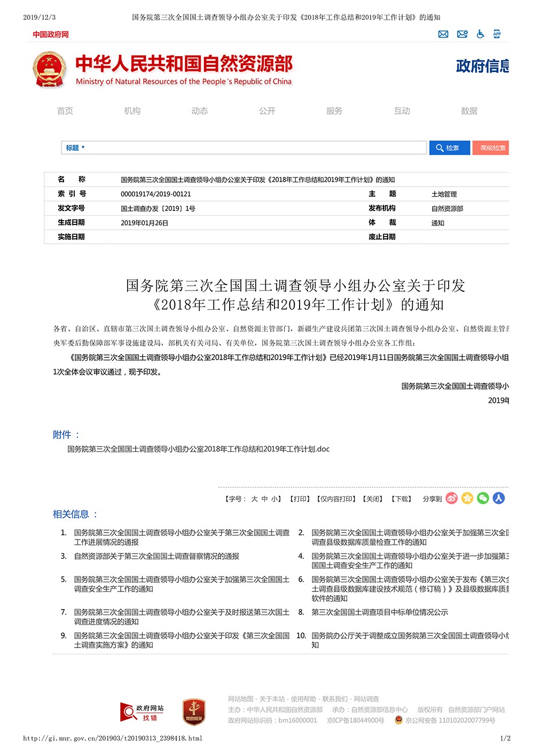Click the 网站地图 footer link
Viewport: 534px width, 756px height.
coord(241,699)
